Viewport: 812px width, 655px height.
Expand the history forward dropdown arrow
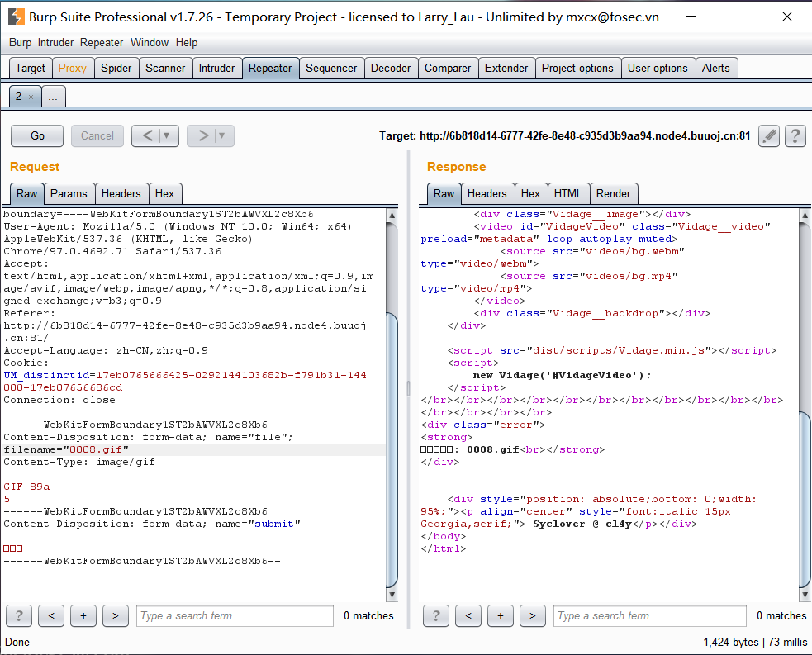click(x=223, y=135)
